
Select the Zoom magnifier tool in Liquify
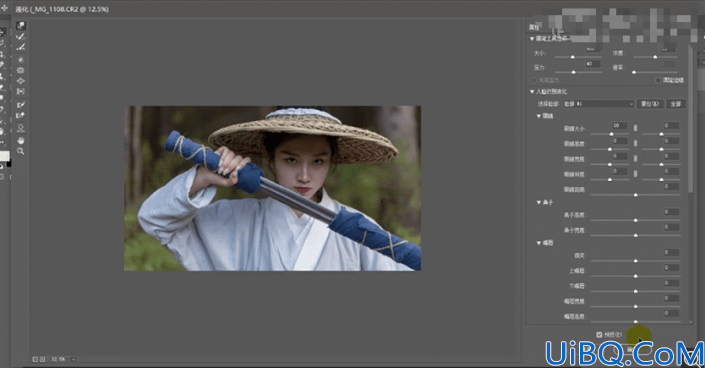pyautogui.click(x=21, y=152)
